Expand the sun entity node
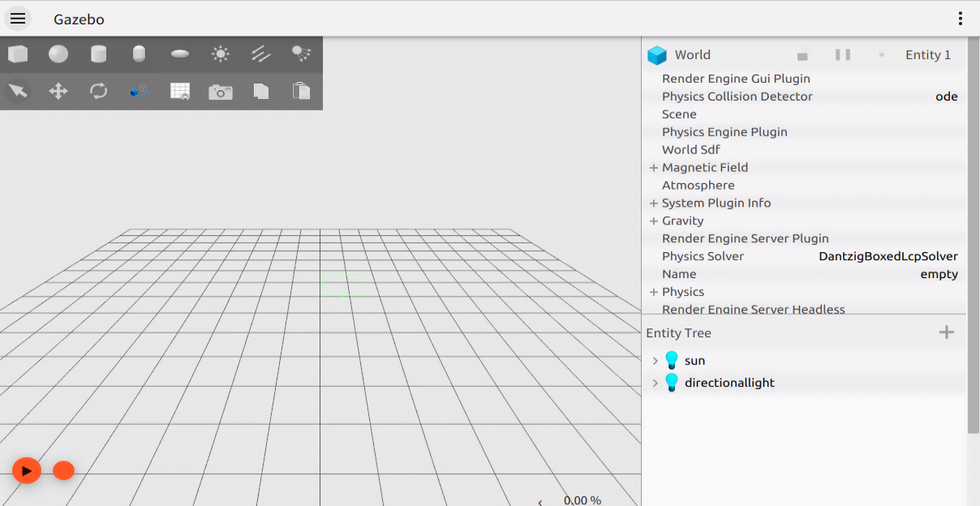 click(x=655, y=361)
